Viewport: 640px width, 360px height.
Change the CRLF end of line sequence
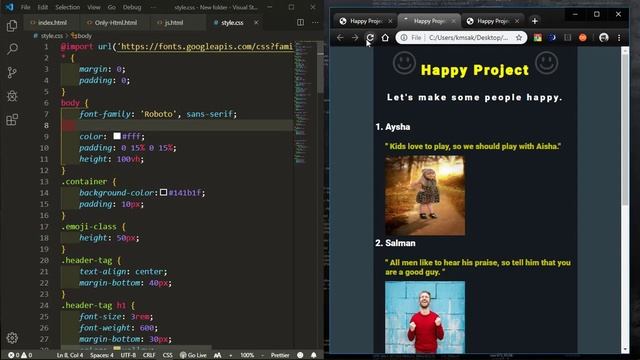click(x=149, y=355)
